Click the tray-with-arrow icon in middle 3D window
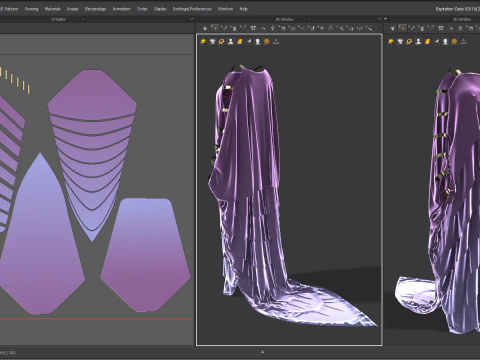 point(276,42)
